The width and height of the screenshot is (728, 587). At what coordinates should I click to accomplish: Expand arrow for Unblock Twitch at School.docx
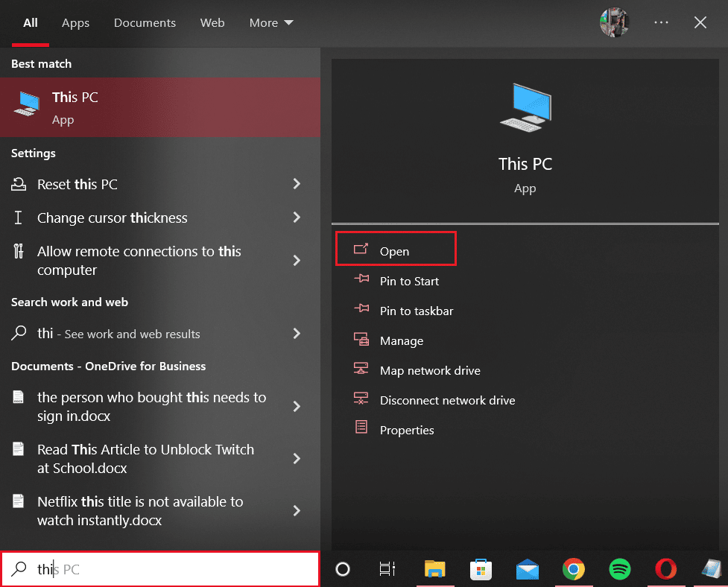click(297, 458)
